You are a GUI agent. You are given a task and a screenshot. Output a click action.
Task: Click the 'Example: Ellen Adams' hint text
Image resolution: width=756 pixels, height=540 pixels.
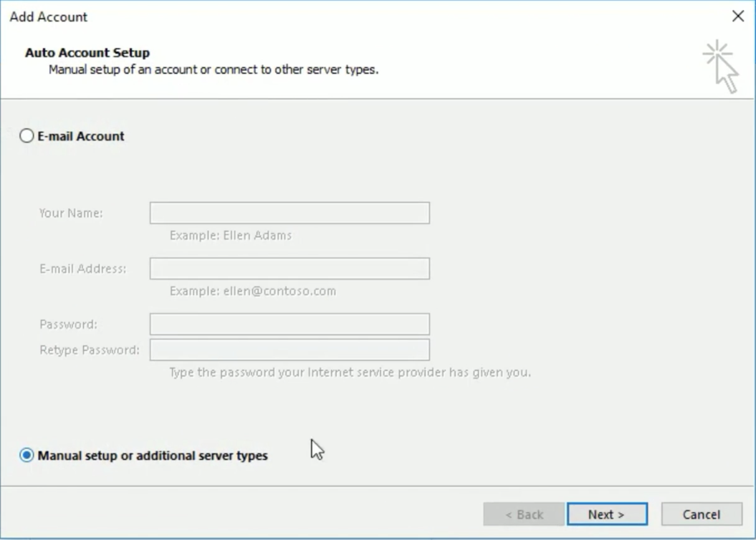tap(230, 236)
